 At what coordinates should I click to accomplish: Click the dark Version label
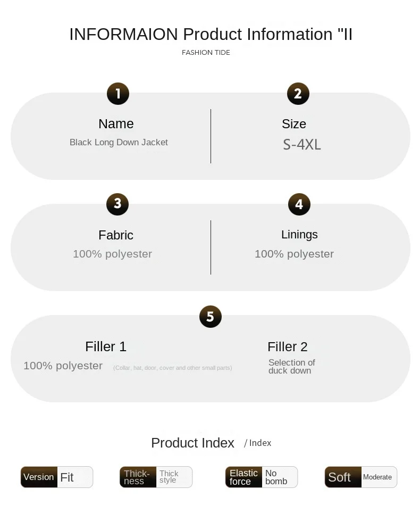point(39,477)
